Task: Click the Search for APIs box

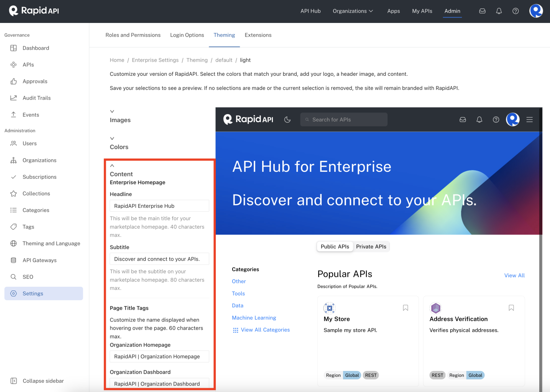Action: (344, 120)
